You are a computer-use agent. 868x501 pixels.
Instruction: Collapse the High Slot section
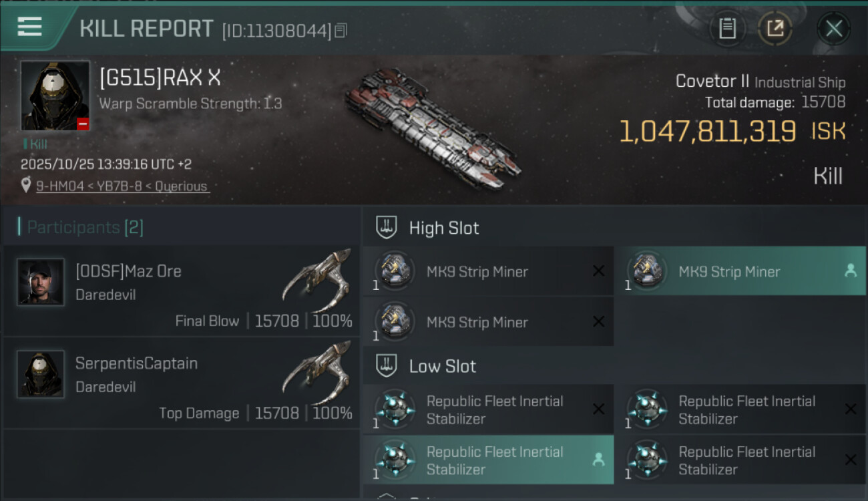click(387, 228)
